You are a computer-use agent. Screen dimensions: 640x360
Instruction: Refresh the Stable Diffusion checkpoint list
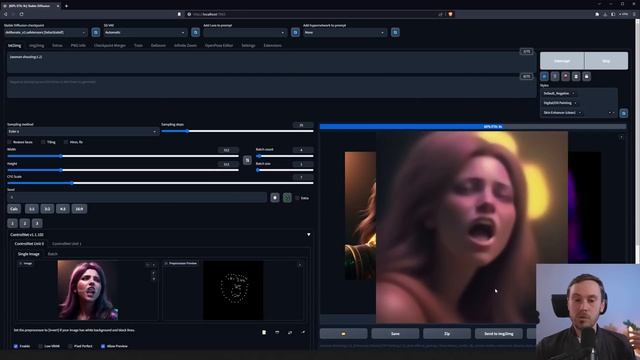[96, 32]
